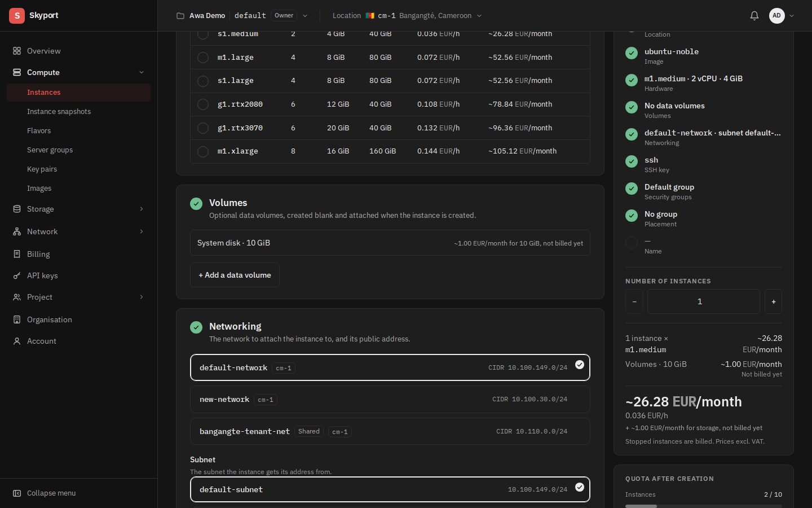Click the Organisation building icon
The height and width of the screenshot is (508, 812).
tap(17, 319)
